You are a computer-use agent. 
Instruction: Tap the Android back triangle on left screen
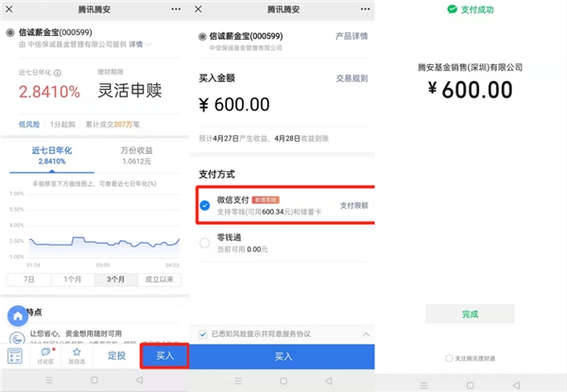pyautogui.click(x=139, y=380)
